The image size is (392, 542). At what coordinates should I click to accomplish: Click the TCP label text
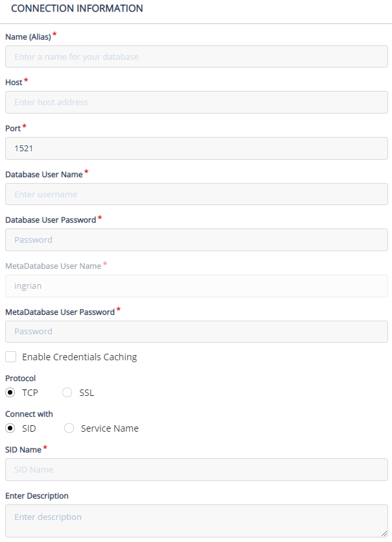coord(30,393)
